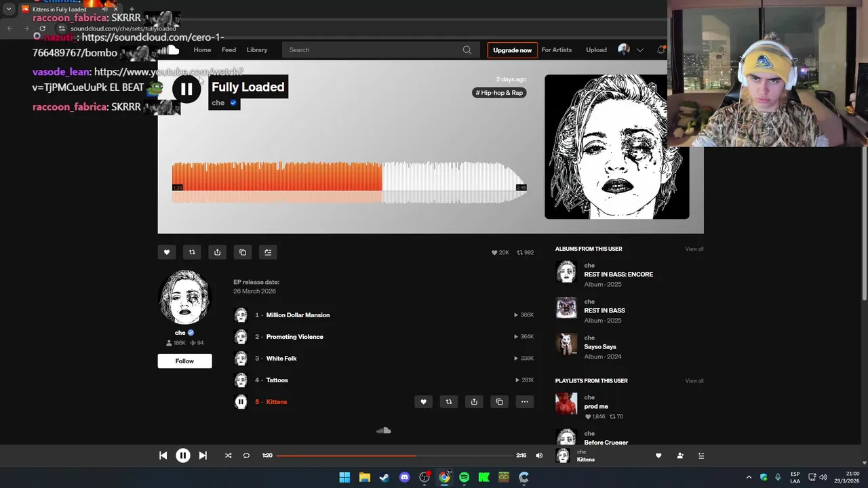Viewport: 868px width, 488px height.
Task: View all playlists from this user
Action: click(x=694, y=381)
